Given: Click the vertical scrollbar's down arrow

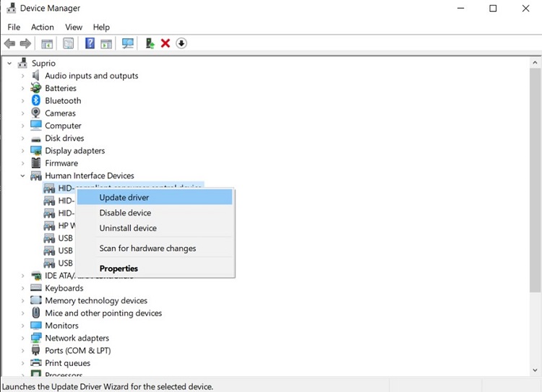Looking at the screenshot, I should click(x=535, y=370).
